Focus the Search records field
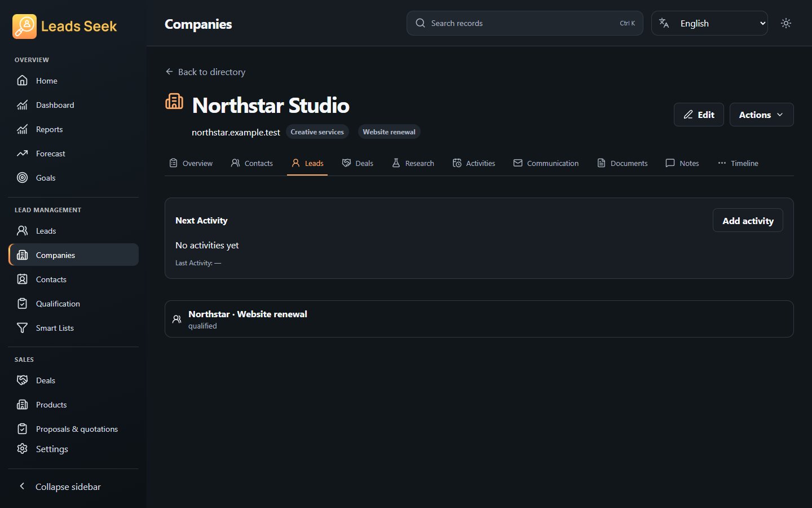 524,23
